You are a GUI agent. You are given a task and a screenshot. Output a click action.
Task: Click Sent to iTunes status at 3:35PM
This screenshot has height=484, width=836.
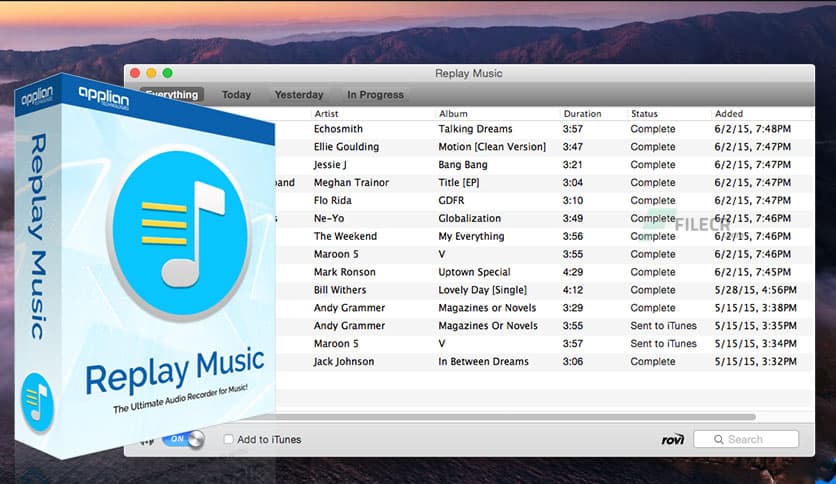pos(663,326)
